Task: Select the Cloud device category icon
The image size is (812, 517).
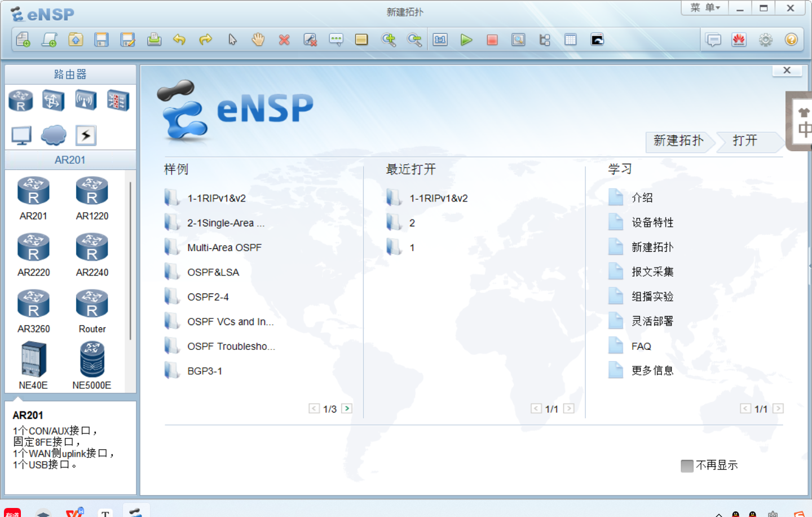Action: click(54, 135)
